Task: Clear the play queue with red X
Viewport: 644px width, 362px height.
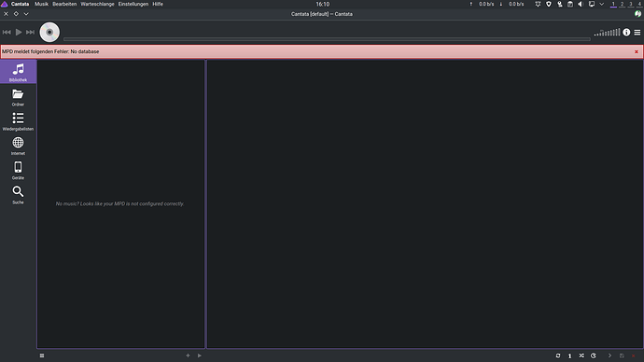Action: [x=634, y=355]
